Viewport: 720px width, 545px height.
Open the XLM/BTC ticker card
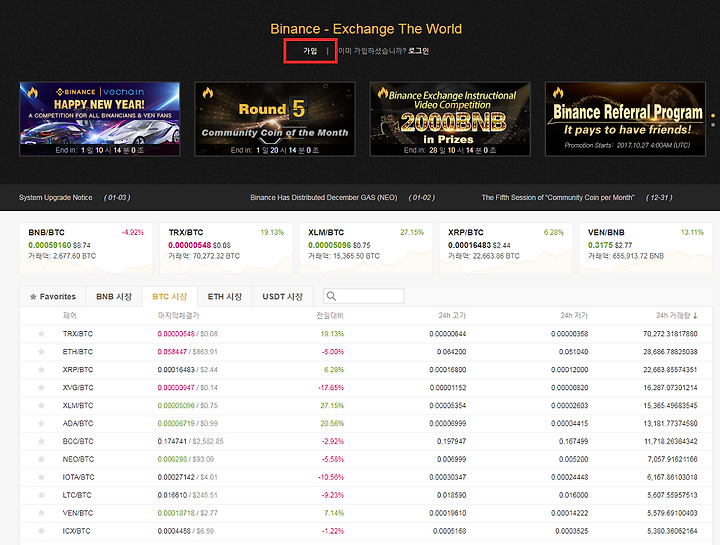pos(366,248)
